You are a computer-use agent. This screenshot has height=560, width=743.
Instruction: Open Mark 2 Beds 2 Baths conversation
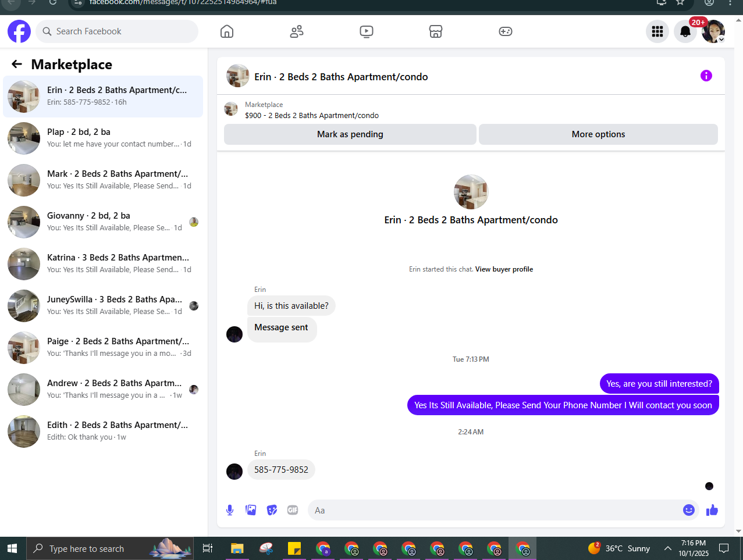[103, 180]
